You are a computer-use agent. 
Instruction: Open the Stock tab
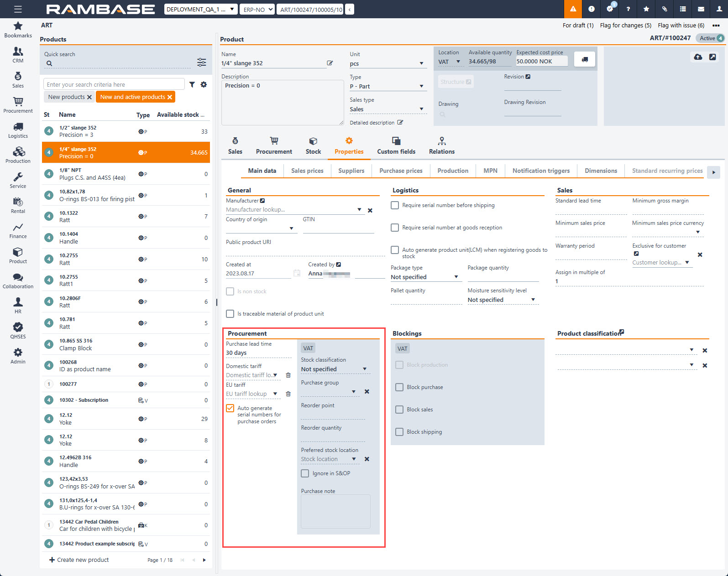tap(313, 145)
